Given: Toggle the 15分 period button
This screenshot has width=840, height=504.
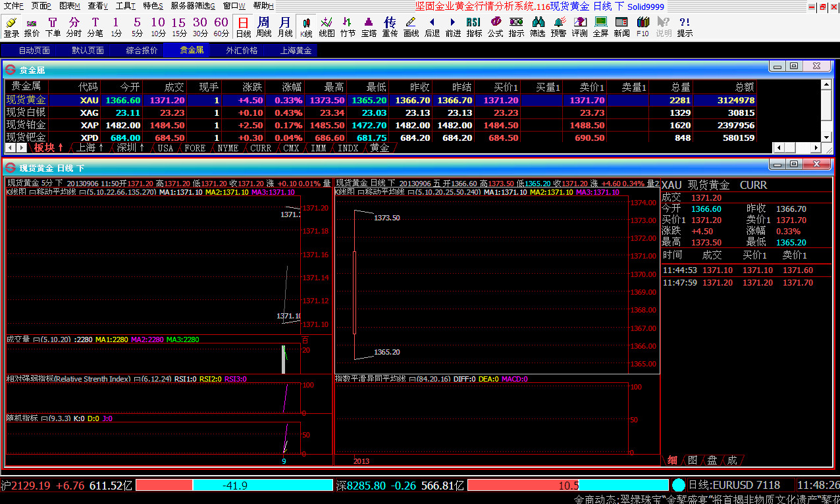Looking at the screenshot, I should (x=179, y=27).
